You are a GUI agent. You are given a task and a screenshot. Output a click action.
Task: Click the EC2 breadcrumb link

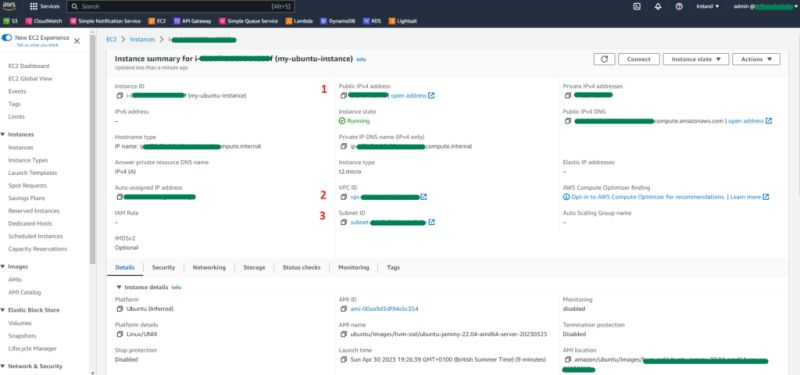pyautogui.click(x=111, y=39)
